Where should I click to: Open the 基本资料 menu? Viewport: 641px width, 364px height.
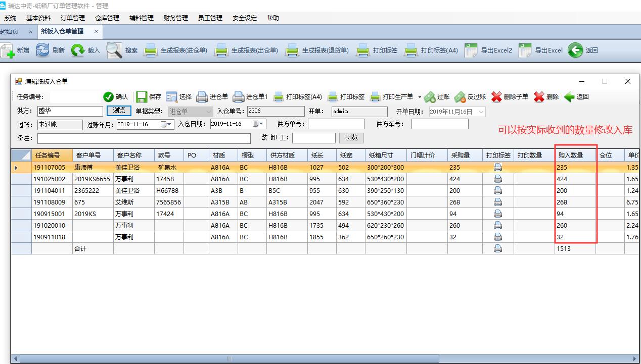point(38,18)
